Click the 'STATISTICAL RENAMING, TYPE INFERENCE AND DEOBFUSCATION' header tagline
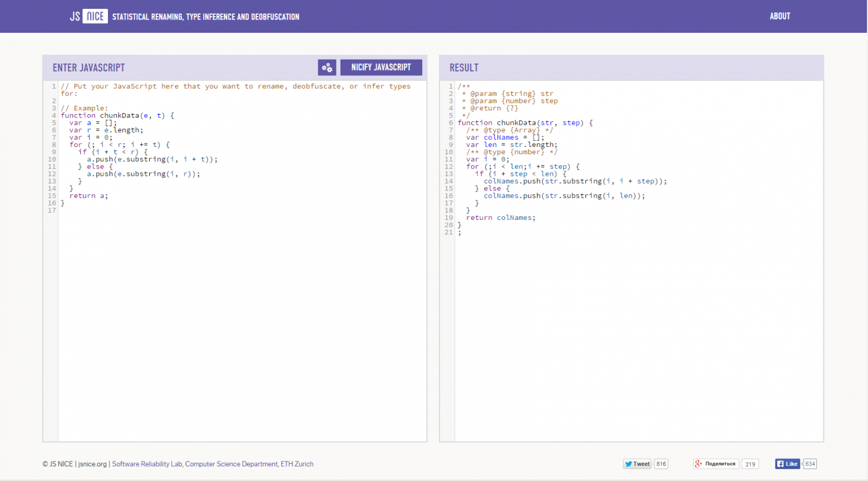Viewport: 868px width, 481px height. coord(206,17)
